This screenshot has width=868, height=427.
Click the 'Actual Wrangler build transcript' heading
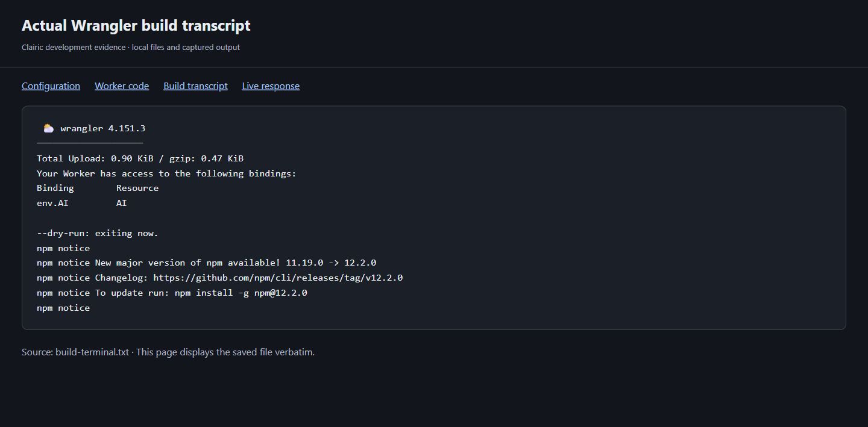click(136, 26)
